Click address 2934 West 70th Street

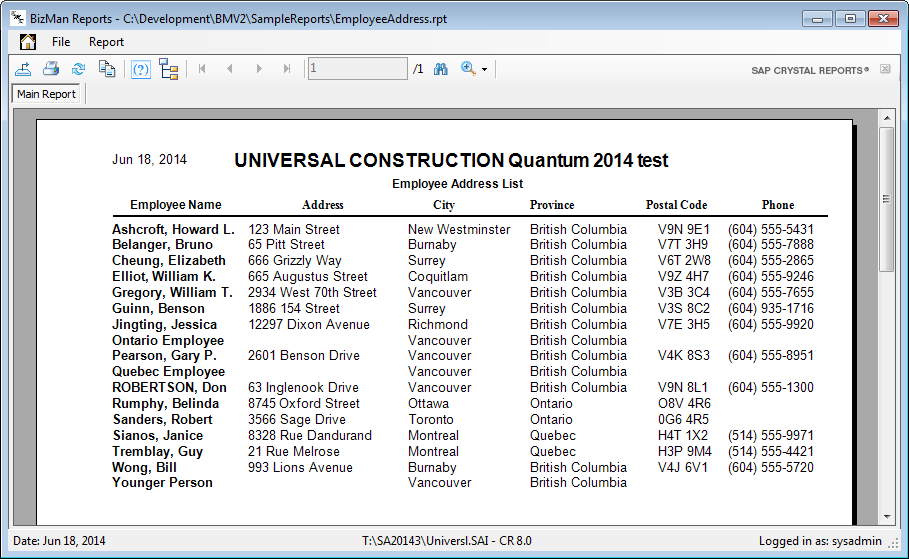pos(312,292)
